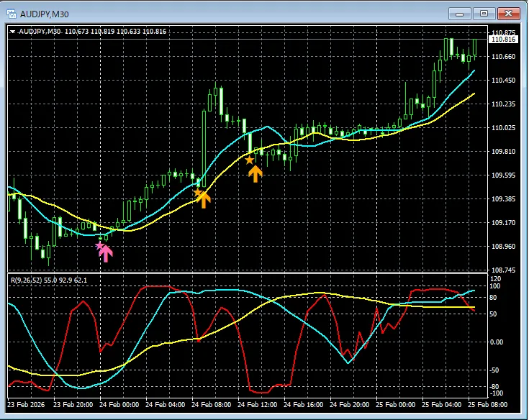Maximize the AUDJPY chart window
The image size is (529, 420).
(x=484, y=13)
